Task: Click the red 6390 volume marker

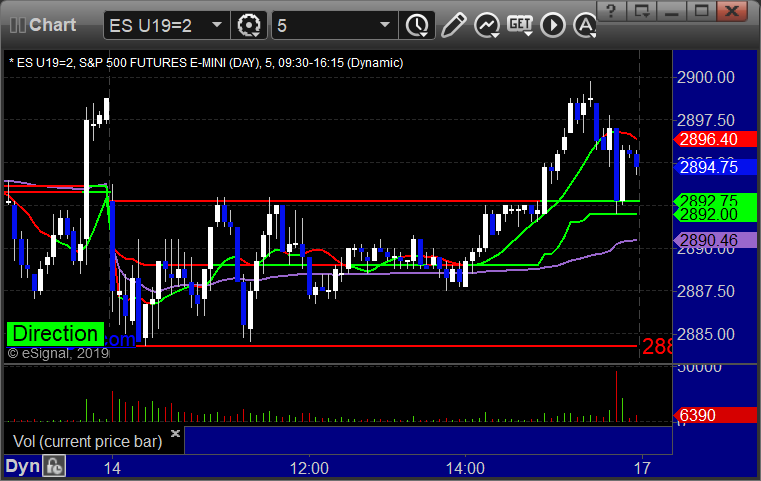Action: tap(715, 415)
